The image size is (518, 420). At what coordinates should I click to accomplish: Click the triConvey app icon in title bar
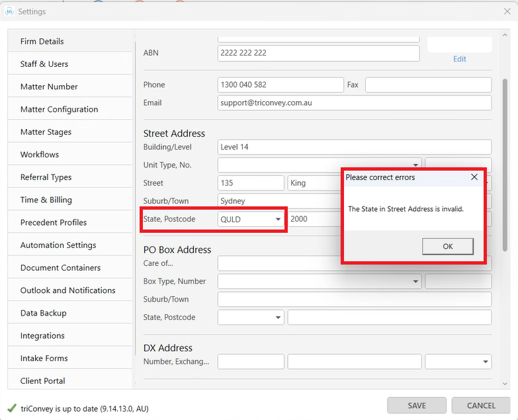pos(9,11)
